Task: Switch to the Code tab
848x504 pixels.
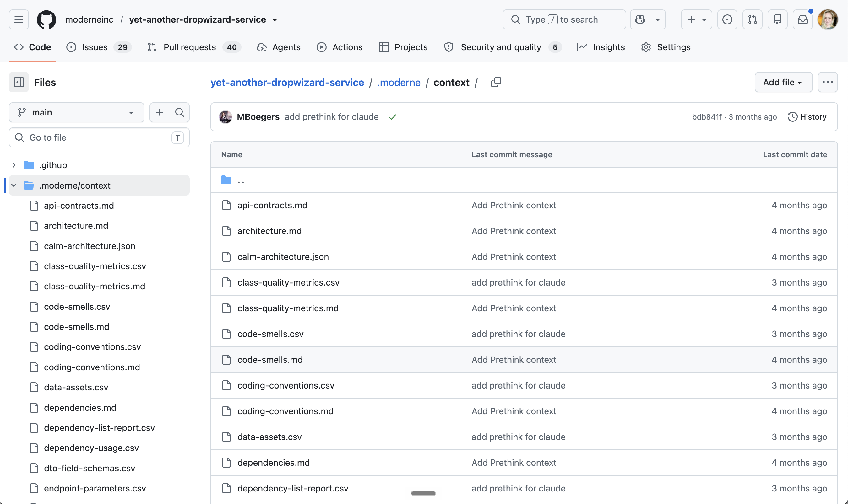Action: pos(33,47)
